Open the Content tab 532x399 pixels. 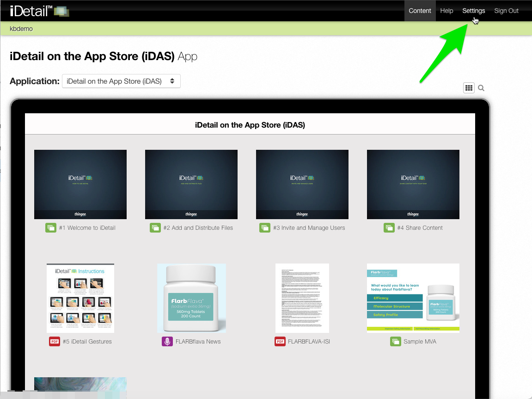click(x=420, y=11)
